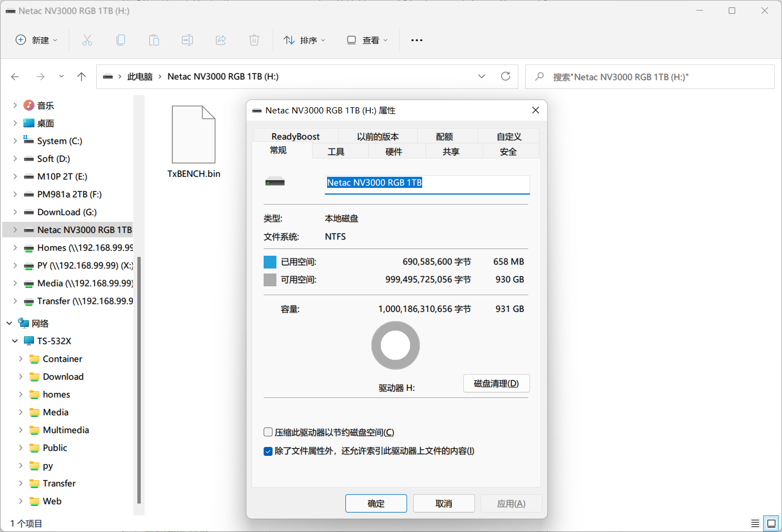Viewport: 782px width, 532px height.
Task: Expand the Download folder under TS-532X
Action: click(x=21, y=376)
